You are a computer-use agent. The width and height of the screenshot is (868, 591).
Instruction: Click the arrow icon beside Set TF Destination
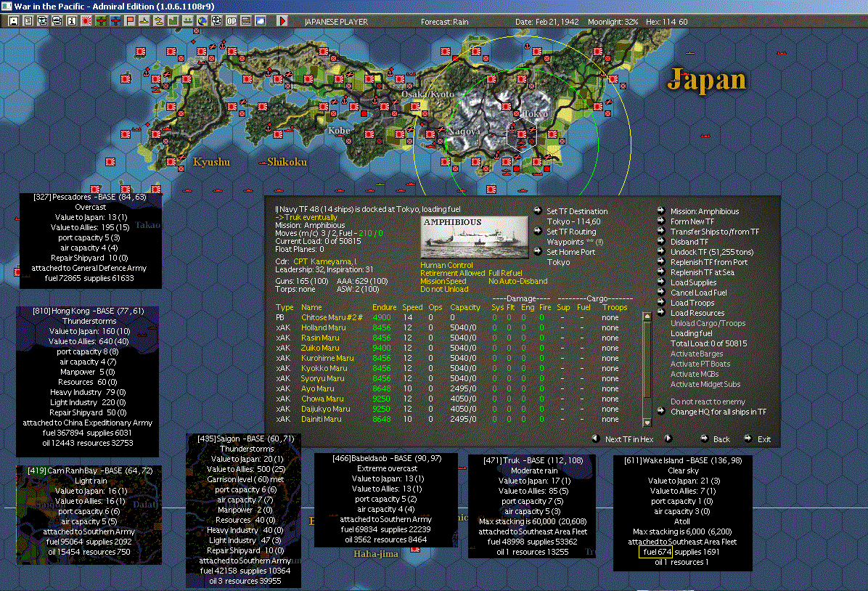(538, 211)
